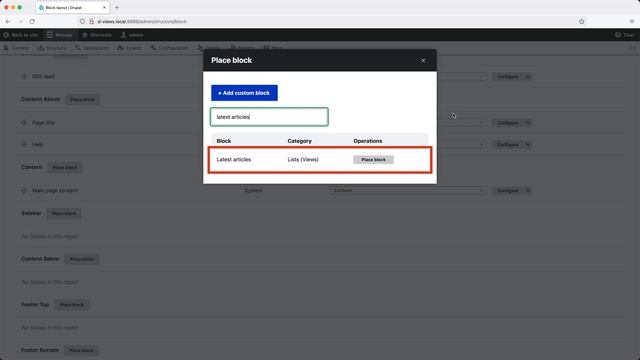Viewport: 640px width, 360px height.
Task: Click 'Lists (Views)' category cell
Action: pyautogui.click(x=303, y=160)
